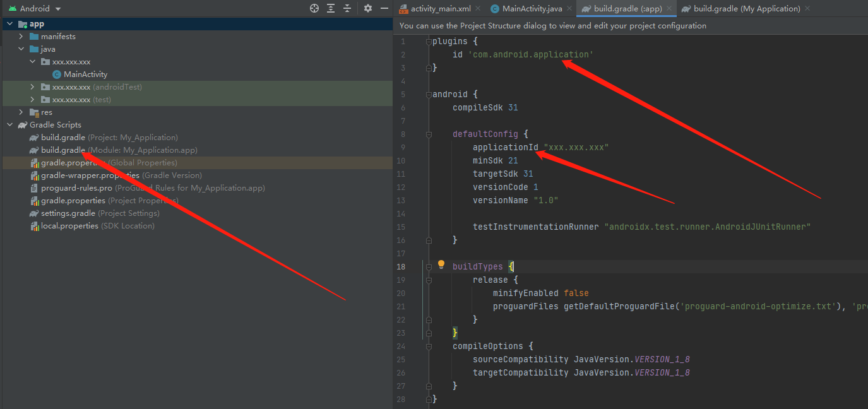Click the compileSdk 31 line
The width and height of the screenshot is (868, 409).
tap(485, 108)
